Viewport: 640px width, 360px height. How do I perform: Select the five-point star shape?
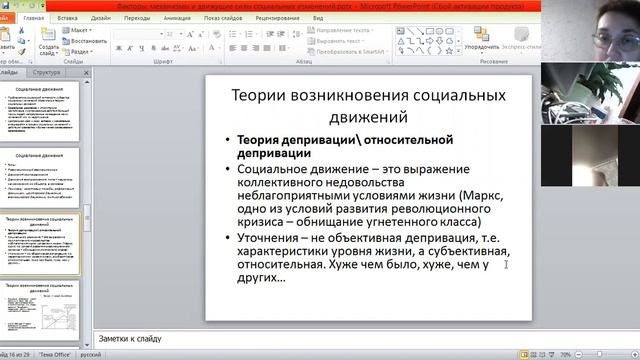(x=449, y=51)
